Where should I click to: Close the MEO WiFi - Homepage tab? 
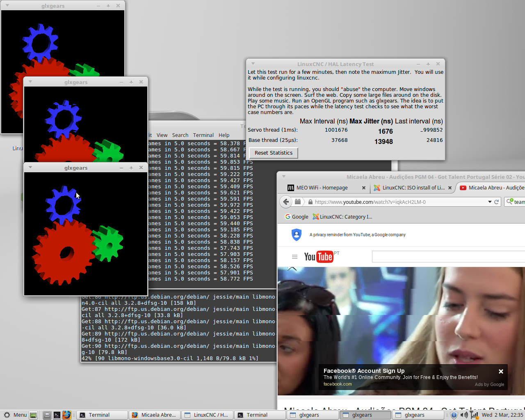(x=364, y=188)
